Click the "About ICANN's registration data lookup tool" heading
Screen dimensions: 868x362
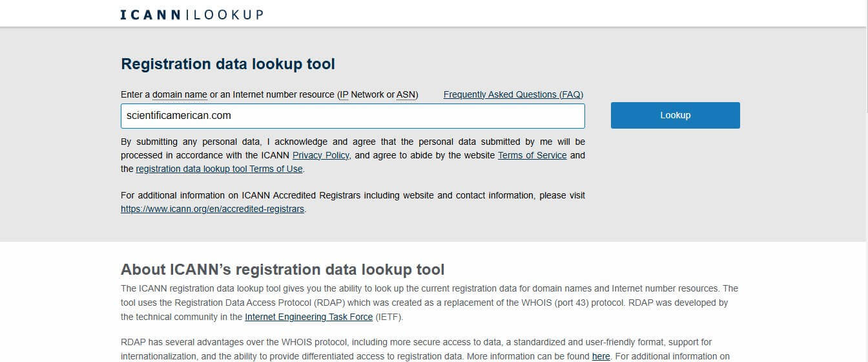click(282, 270)
